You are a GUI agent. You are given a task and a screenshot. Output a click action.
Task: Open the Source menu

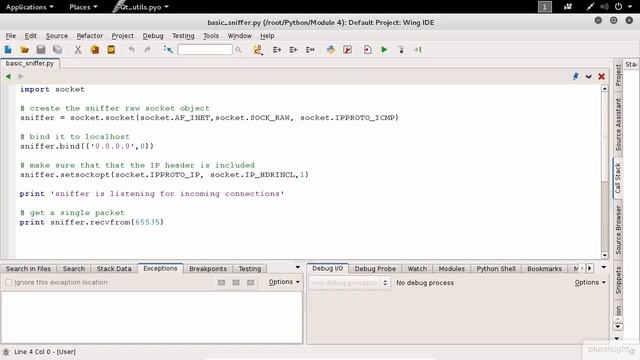(x=57, y=36)
